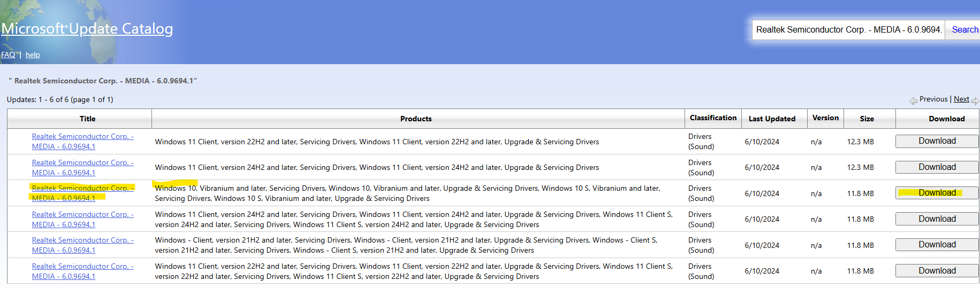Select the Windows 10 Vibranium products text

click(407, 193)
